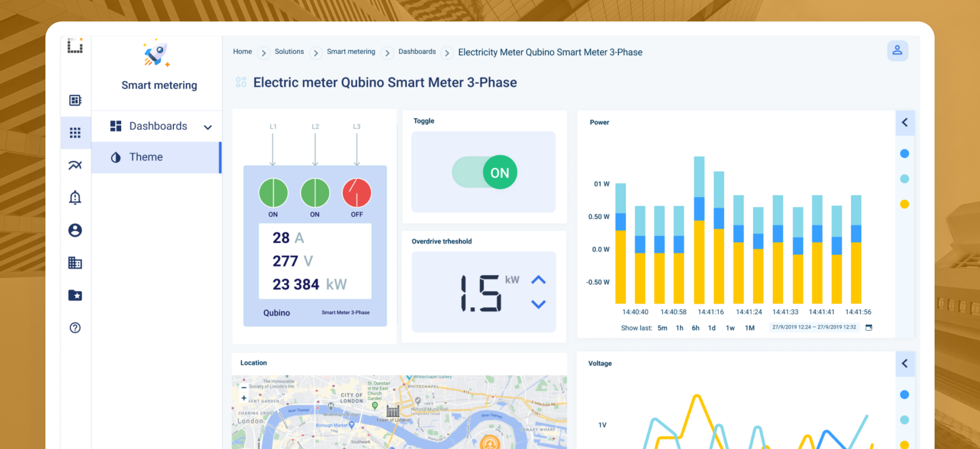This screenshot has width=980, height=449.
Task: Click the app logo in the sidebar
Action: click(x=75, y=46)
